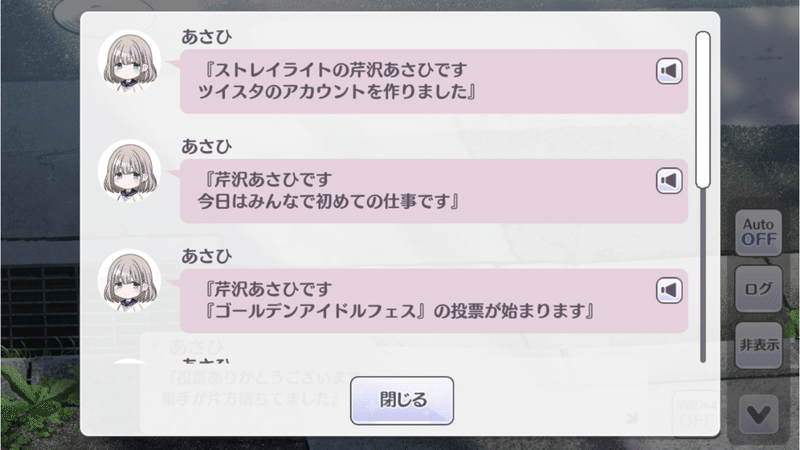Toggle the Auto OFF mode button
This screenshot has height=450, width=800.
pos(759,232)
